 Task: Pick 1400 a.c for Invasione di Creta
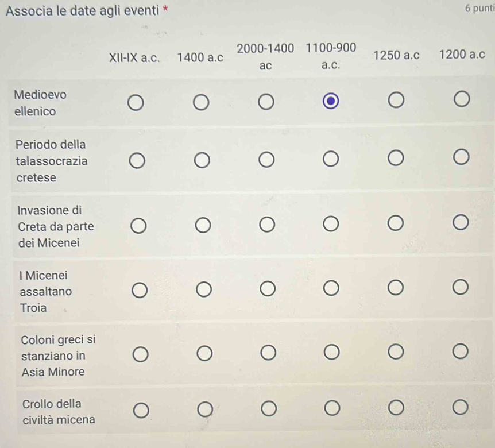[x=202, y=225]
